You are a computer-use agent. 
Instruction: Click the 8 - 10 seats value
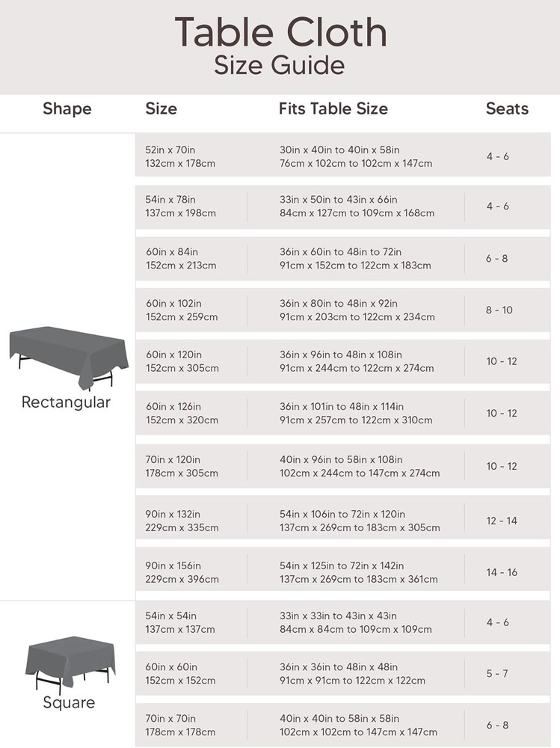tap(499, 310)
